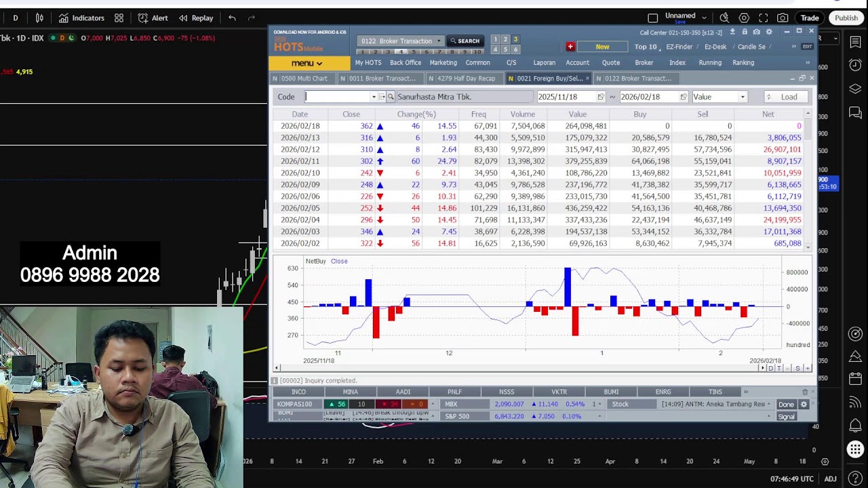This screenshot has width=868, height=488.
Task: Click the Trade button
Action: (x=810, y=18)
